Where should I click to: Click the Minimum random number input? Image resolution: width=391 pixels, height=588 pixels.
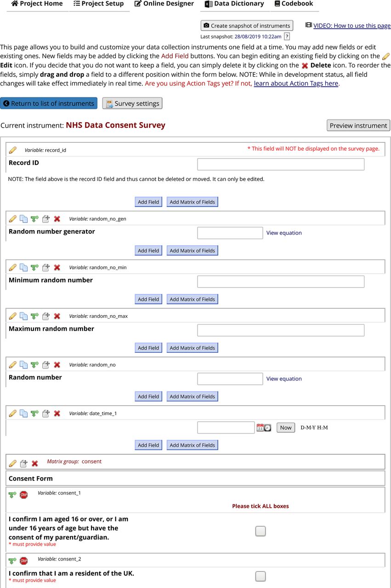point(281,282)
